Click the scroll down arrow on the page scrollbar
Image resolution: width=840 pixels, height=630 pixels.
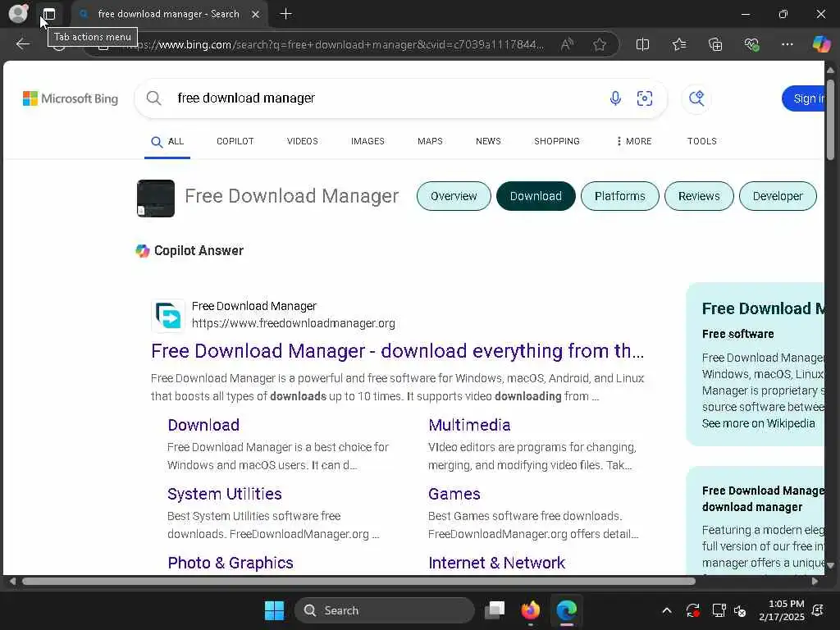(830, 565)
